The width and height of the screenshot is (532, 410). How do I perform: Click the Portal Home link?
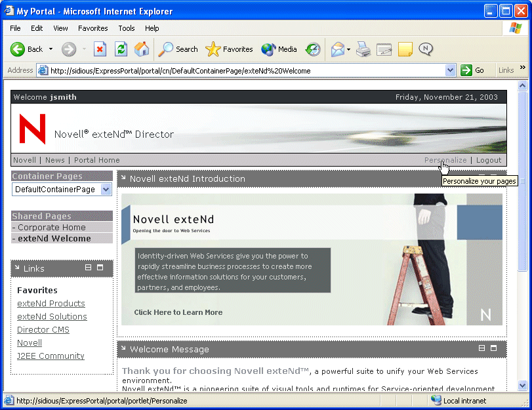pos(97,160)
